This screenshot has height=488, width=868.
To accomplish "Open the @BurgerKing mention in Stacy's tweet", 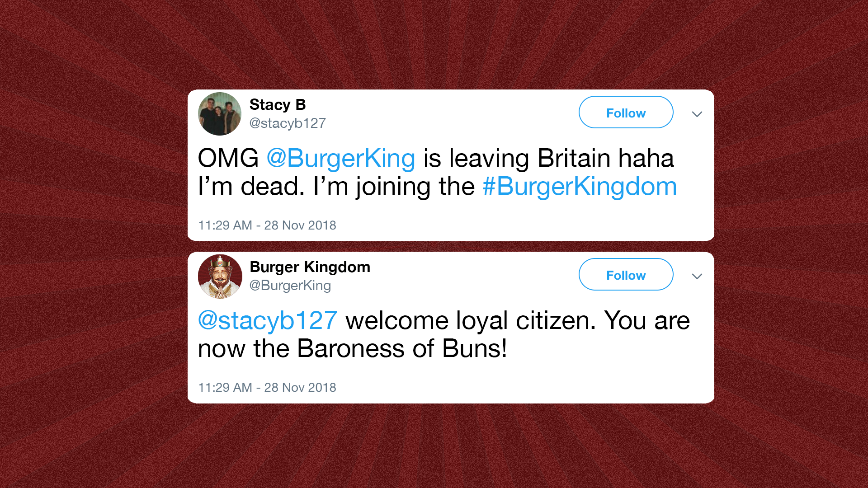I will (340, 159).
